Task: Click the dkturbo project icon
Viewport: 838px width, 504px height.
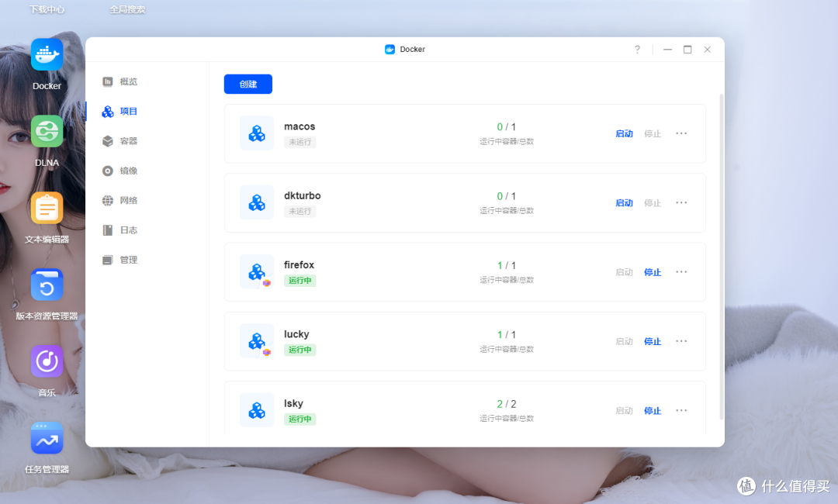Action: click(x=257, y=203)
